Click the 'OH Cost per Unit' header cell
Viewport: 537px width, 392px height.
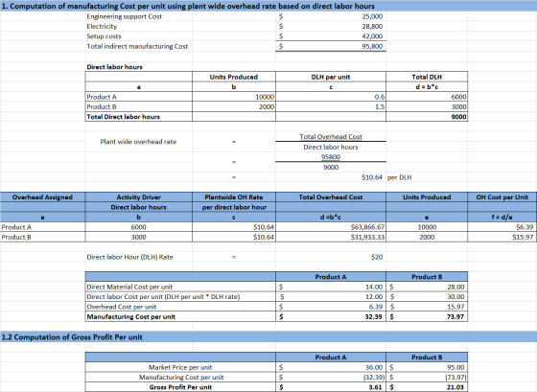(x=502, y=197)
